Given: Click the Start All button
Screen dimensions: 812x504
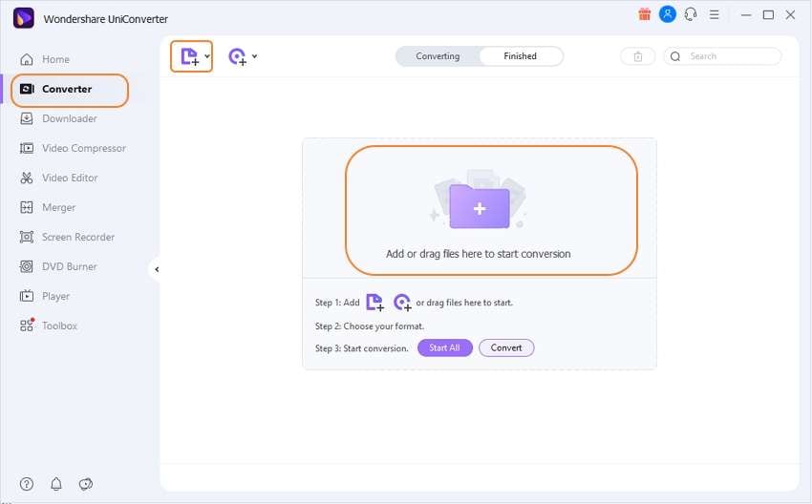Looking at the screenshot, I should click(x=445, y=347).
